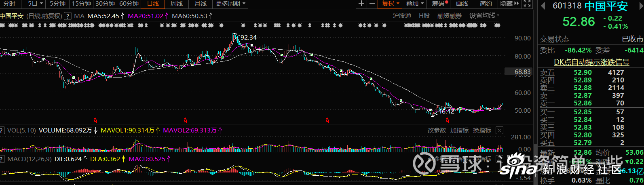Click the third red S marker on chart
The height and width of the screenshot is (185, 644).
(x=327, y=121)
